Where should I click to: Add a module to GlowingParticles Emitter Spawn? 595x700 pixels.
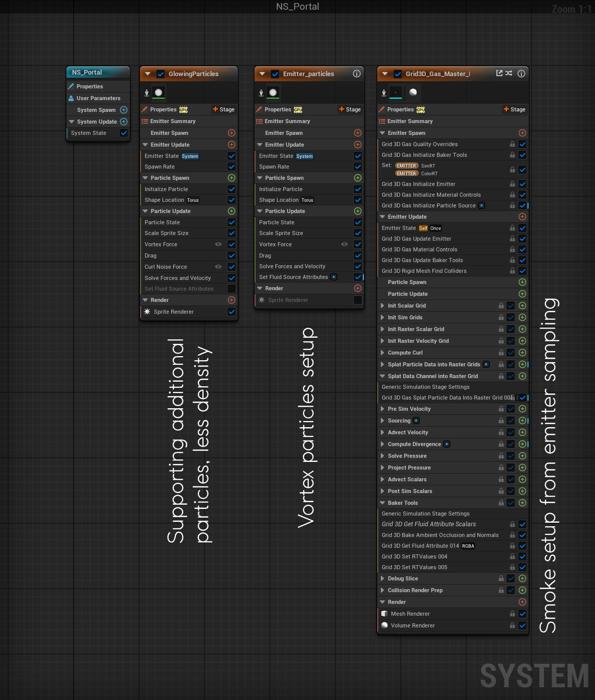pos(232,133)
